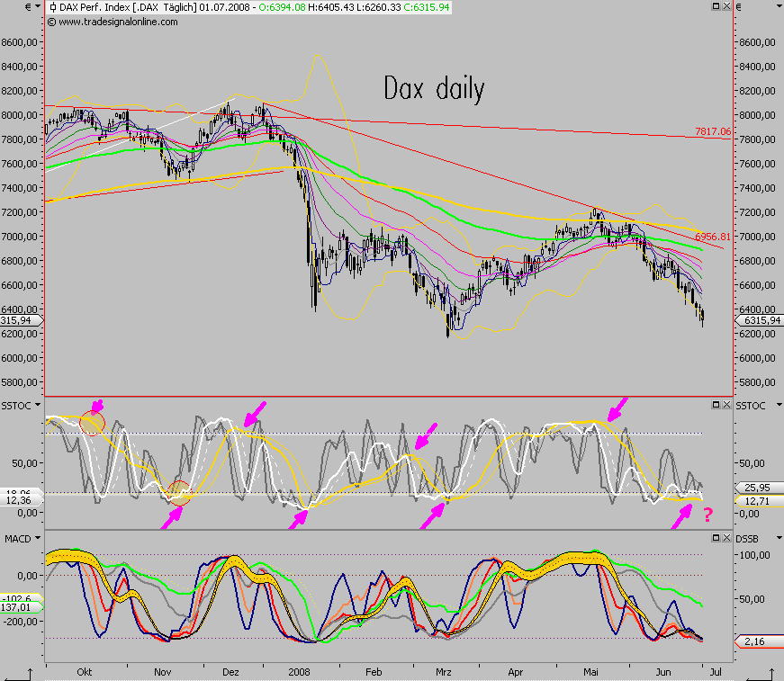Click the yellow 12,71 SSTOC value marker
Image resolution: width=784 pixels, height=681 pixels.
(x=760, y=501)
